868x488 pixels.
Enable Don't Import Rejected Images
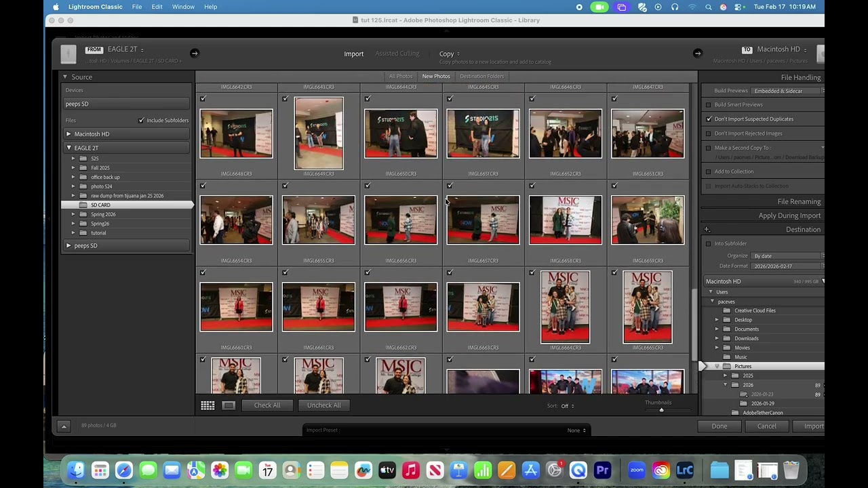pyautogui.click(x=709, y=134)
